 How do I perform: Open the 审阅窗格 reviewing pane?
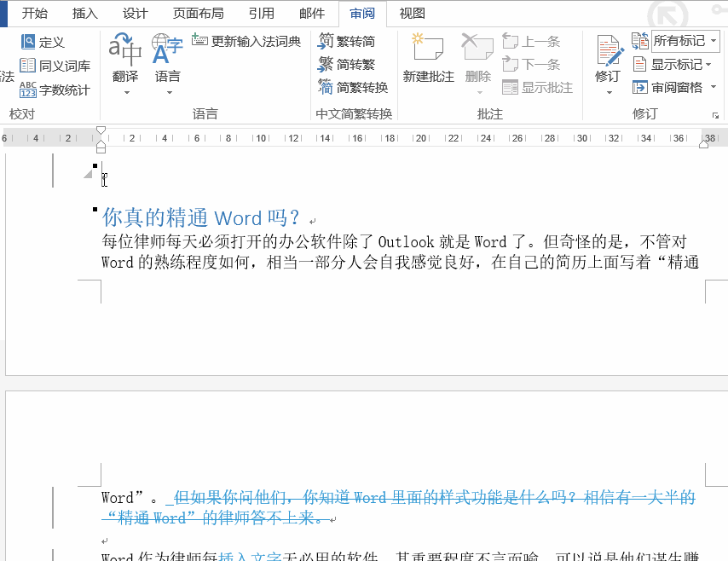[673, 87]
